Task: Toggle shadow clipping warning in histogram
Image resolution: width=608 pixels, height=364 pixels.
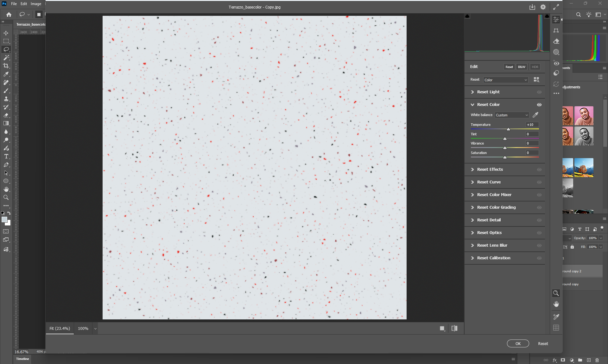Action: (467, 16)
